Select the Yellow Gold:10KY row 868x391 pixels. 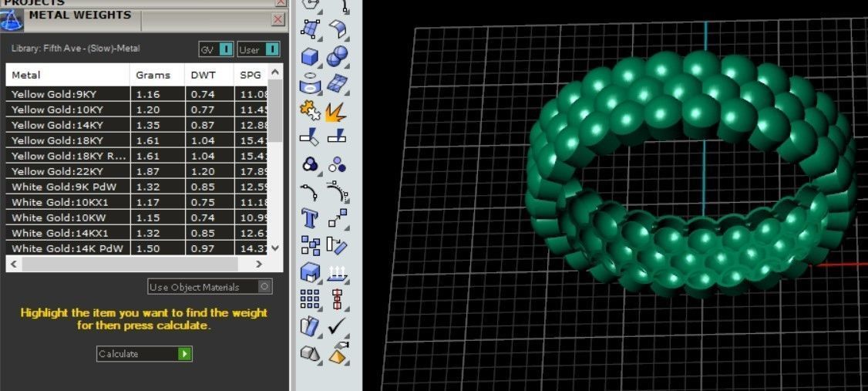coord(136,110)
